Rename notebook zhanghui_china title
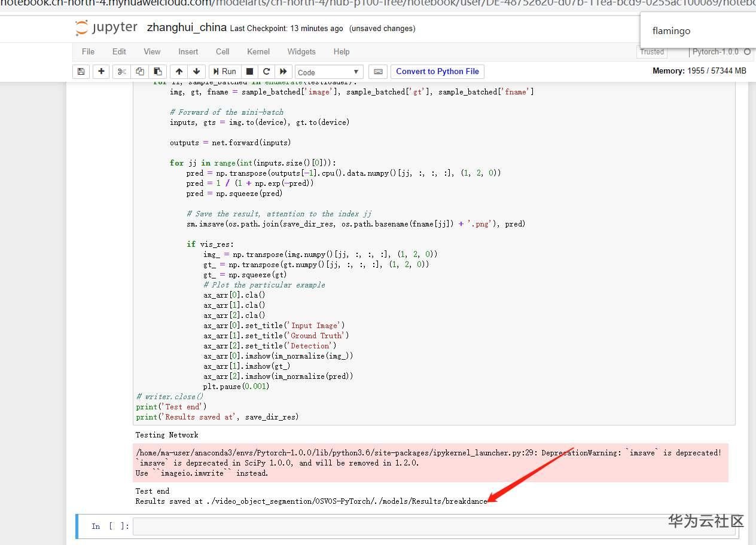Screen dimensions: 756x545 coord(187,27)
